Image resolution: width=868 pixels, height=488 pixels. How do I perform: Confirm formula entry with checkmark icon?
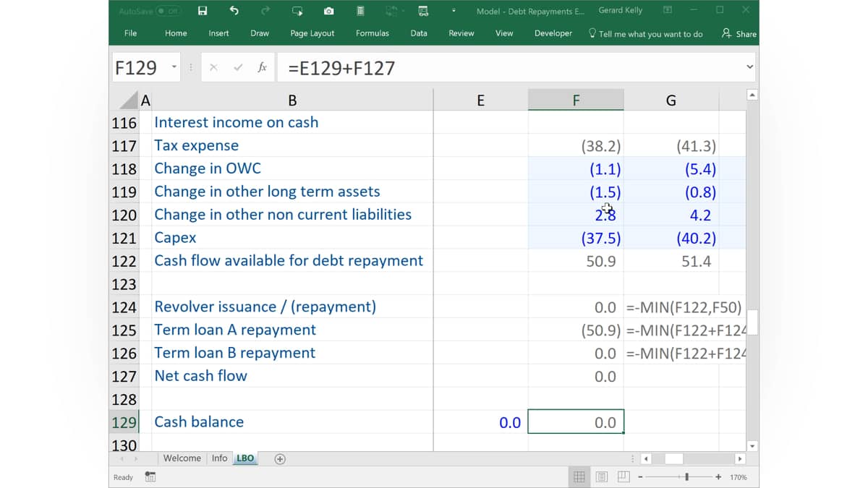[238, 67]
